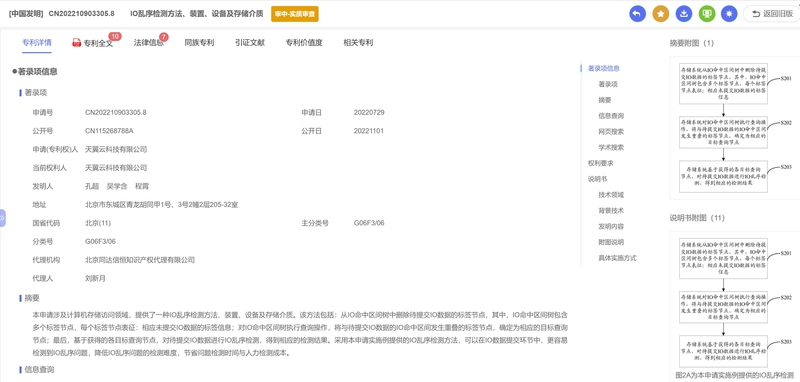Click the 信息查询 section heading
The image size is (800, 382).
[x=39, y=369]
